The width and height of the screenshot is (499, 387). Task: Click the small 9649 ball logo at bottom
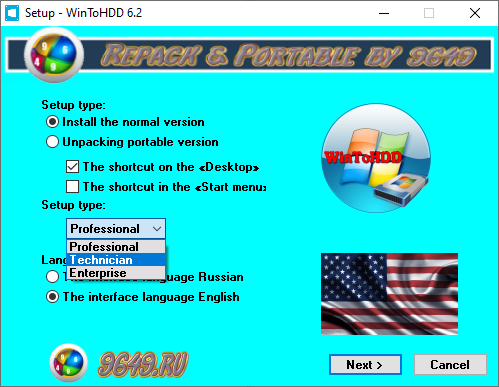click(x=68, y=363)
